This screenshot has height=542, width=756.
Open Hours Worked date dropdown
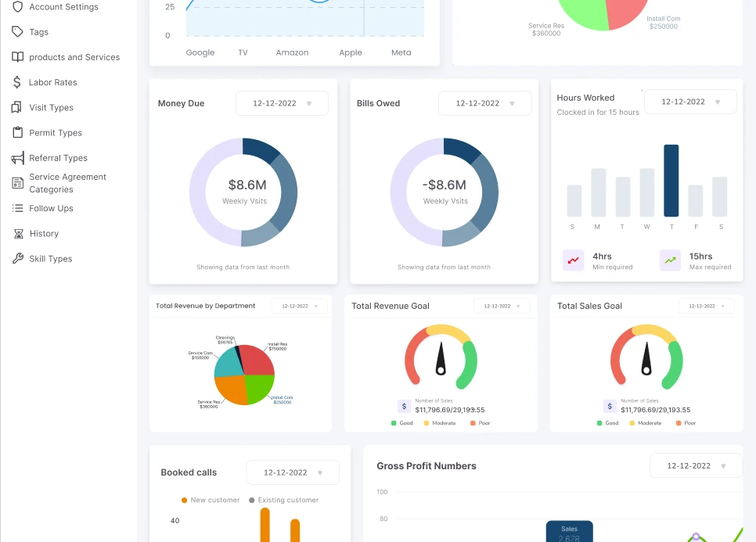click(690, 102)
